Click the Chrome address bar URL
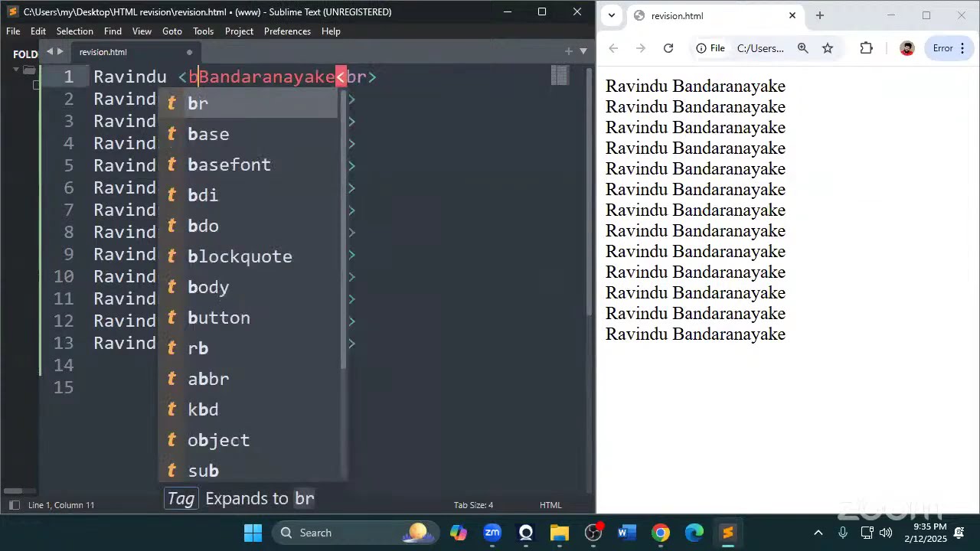 [760, 48]
